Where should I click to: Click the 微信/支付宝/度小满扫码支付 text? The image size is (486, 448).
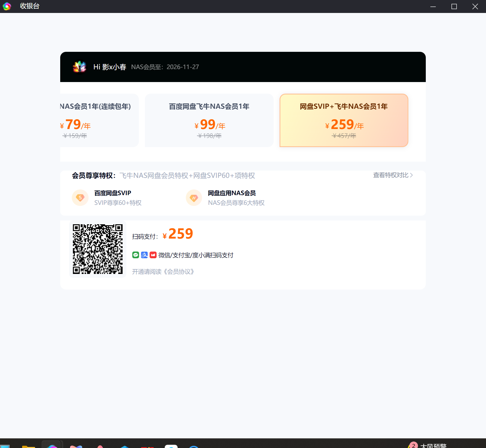[x=196, y=255]
